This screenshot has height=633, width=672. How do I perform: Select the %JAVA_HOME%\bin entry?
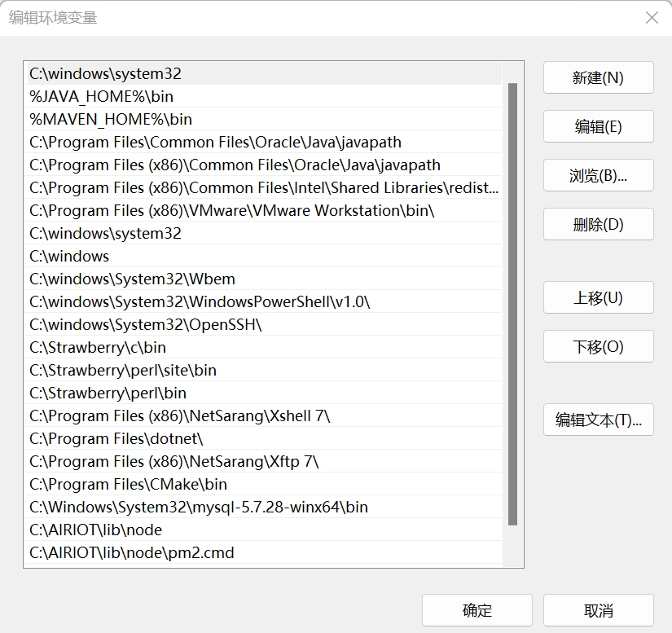pos(102,96)
